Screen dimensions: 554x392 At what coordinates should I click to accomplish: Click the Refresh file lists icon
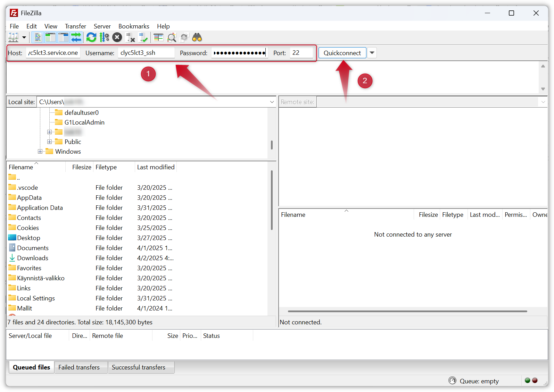(x=91, y=37)
